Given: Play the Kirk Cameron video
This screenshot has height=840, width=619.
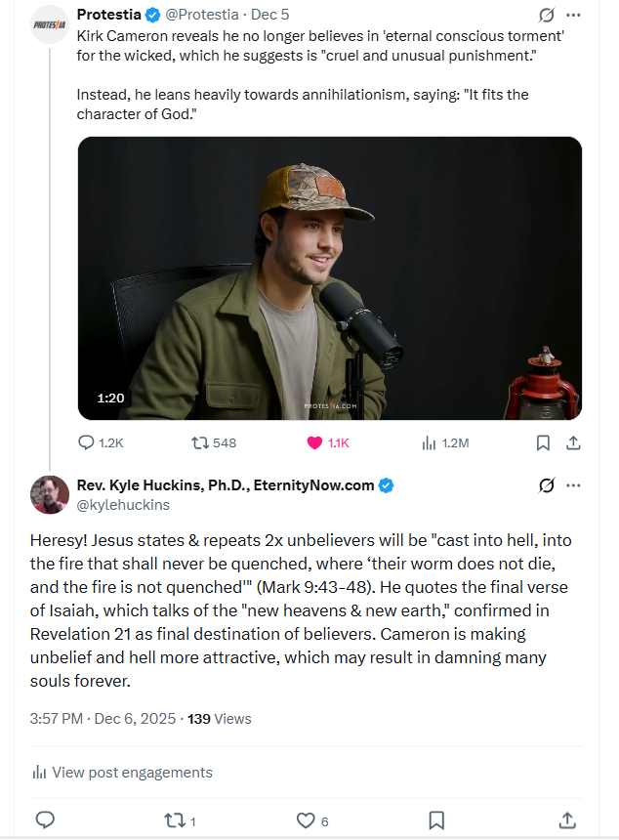Looking at the screenshot, I should (330, 278).
